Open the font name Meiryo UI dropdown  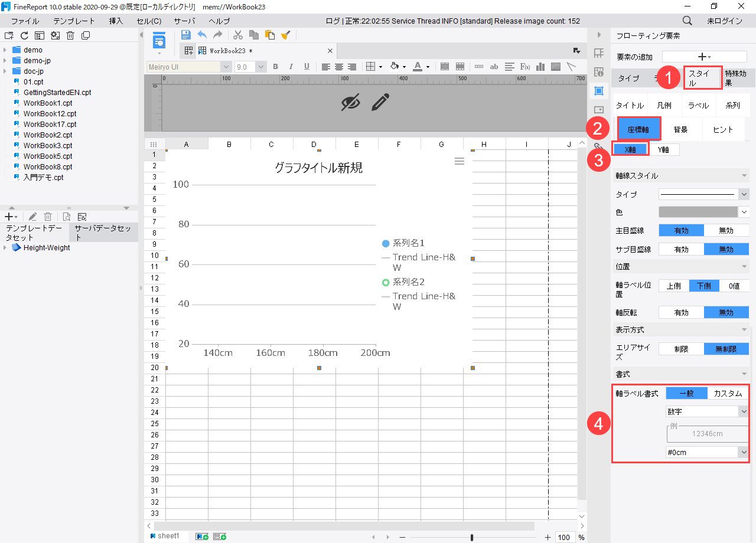click(x=226, y=67)
